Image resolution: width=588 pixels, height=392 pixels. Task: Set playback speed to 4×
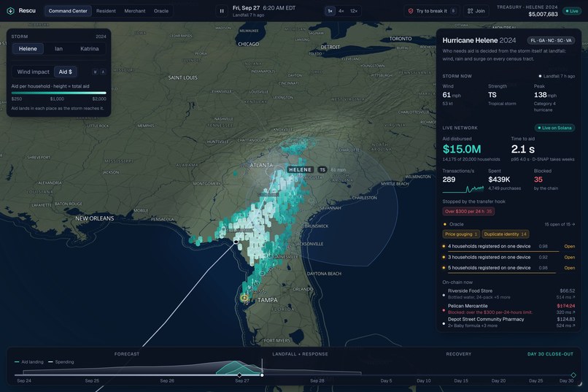(341, 11)
